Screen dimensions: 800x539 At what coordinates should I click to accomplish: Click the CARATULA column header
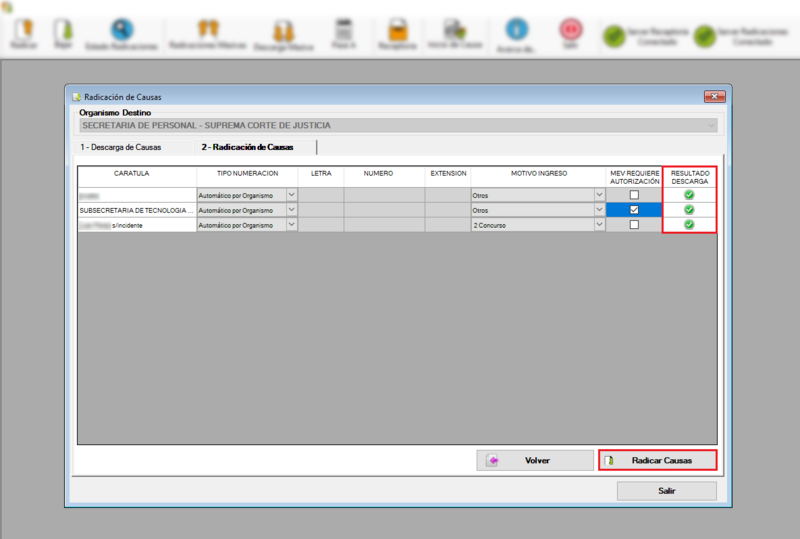[x=137, y=177]
